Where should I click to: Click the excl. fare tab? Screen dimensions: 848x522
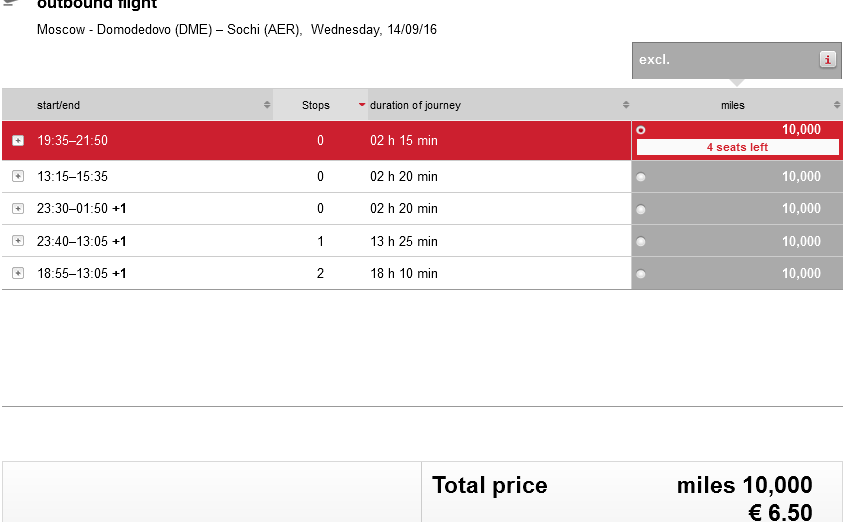pyautogui.click(x=737, y=60)
